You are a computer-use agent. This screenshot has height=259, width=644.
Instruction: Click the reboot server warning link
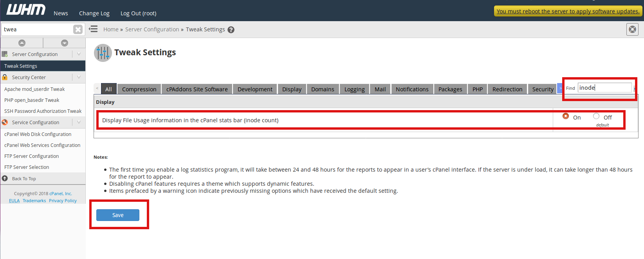(568, 11)
